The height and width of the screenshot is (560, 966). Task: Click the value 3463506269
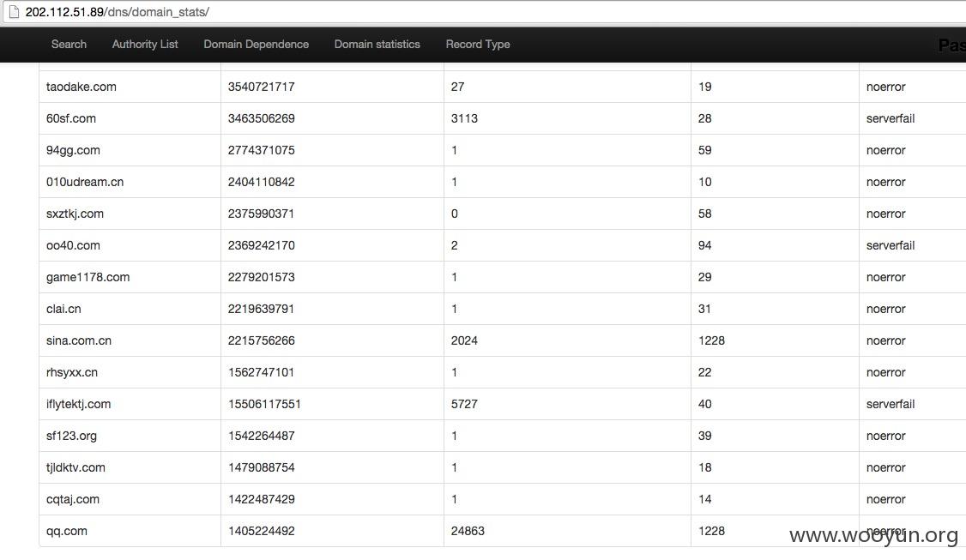point(261,118)
